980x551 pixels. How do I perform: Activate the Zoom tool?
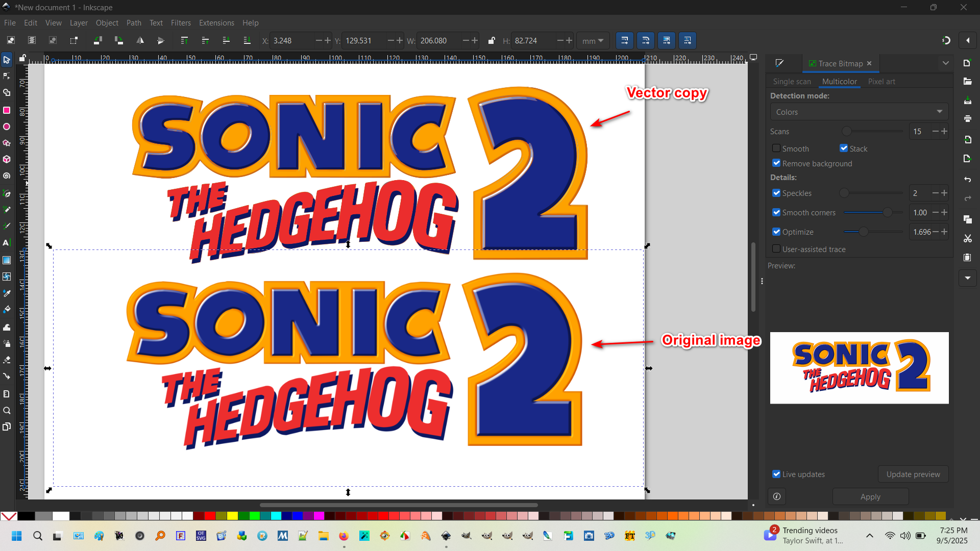[x=7, y=411]
